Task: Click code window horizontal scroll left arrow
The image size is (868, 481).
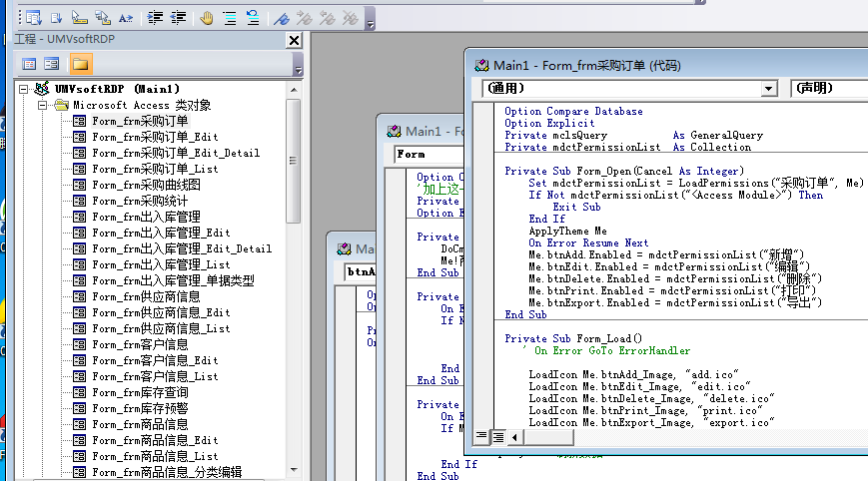Action: coord(514,437)
